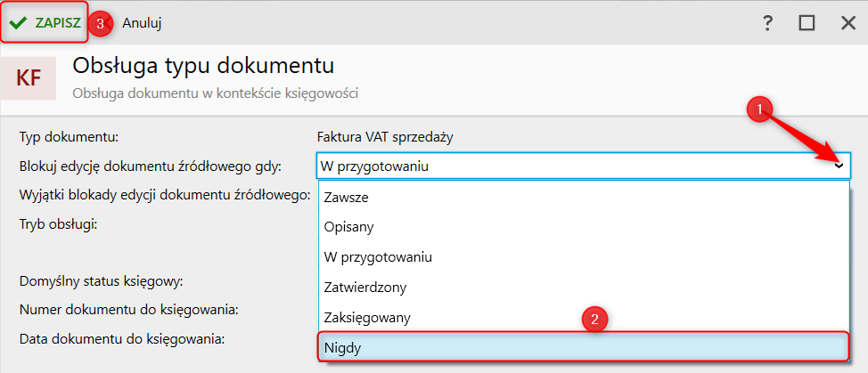Image resolution: width=868 pixels, height=373 pixels.
Task: Click 'Numer dokumentu do księgowania' label
Action: 128,310
